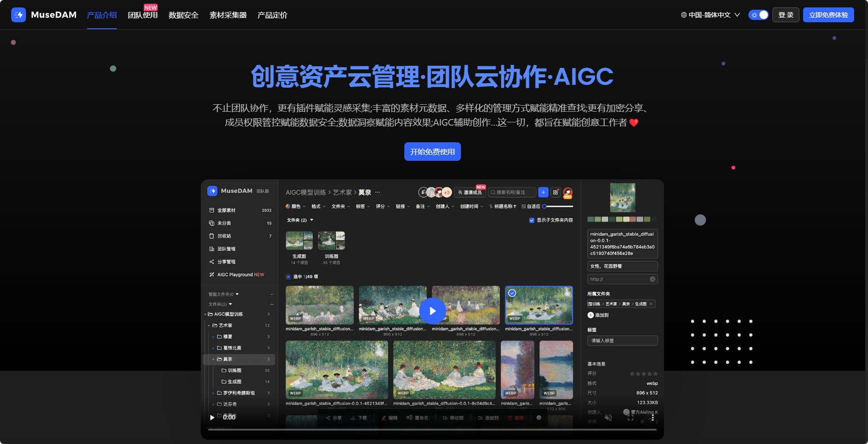Click the 下载 download action

coord(359,418)
